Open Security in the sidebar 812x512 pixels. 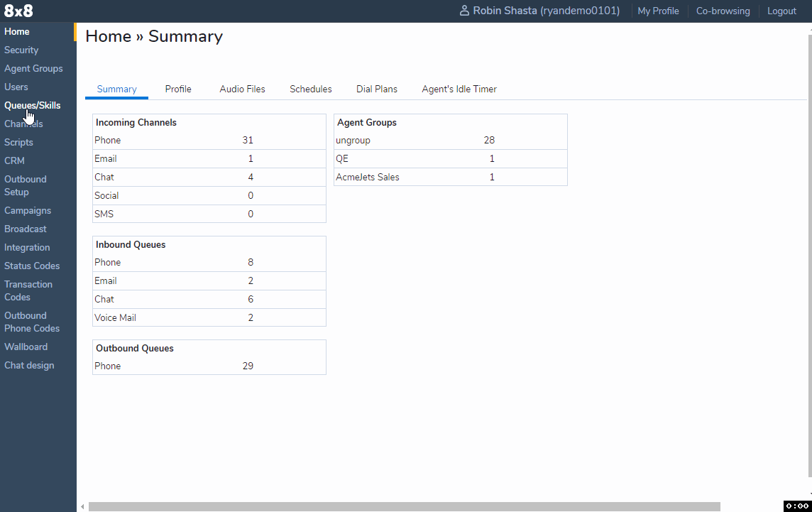tap(21, 50)
